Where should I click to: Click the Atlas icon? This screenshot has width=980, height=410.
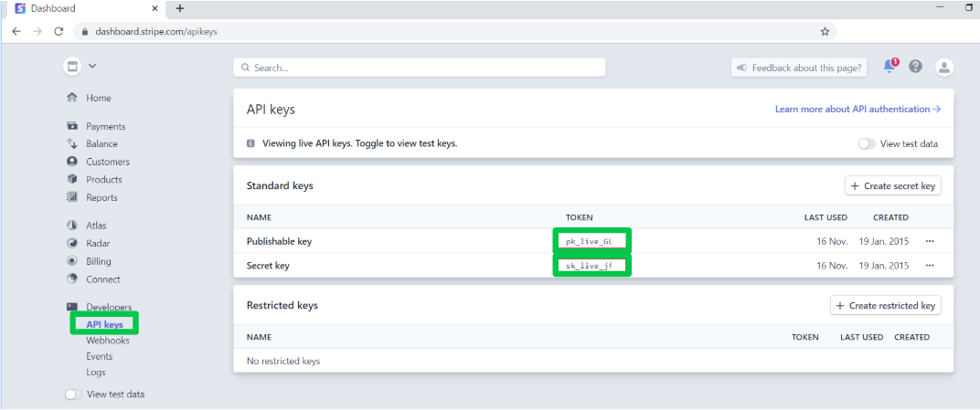click(x=72, y=226)
